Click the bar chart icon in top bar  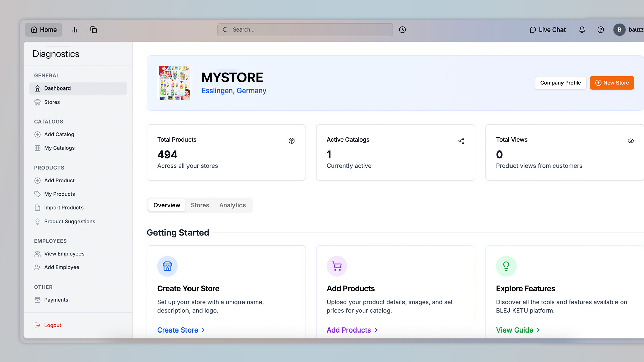(74, 30)
